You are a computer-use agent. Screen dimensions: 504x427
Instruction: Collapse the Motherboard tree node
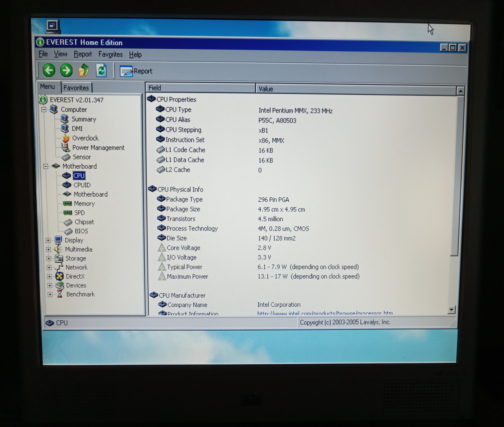tap(45, 166)
